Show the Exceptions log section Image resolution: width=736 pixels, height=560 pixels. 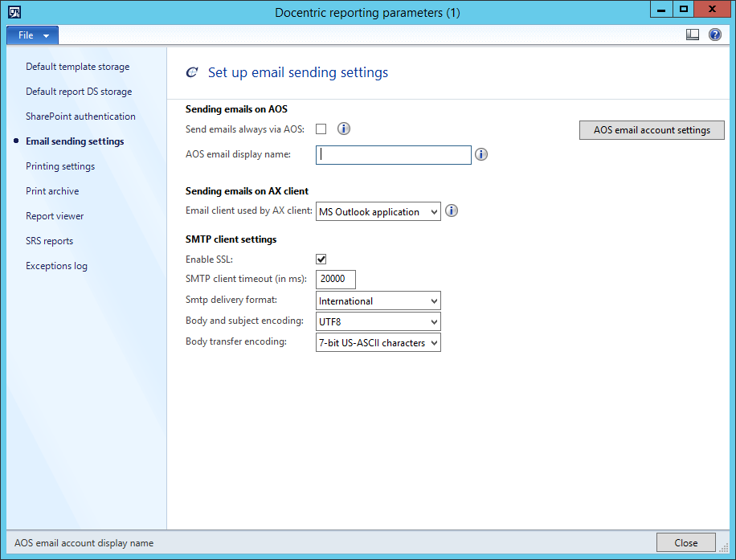click(x=56, y=266)
